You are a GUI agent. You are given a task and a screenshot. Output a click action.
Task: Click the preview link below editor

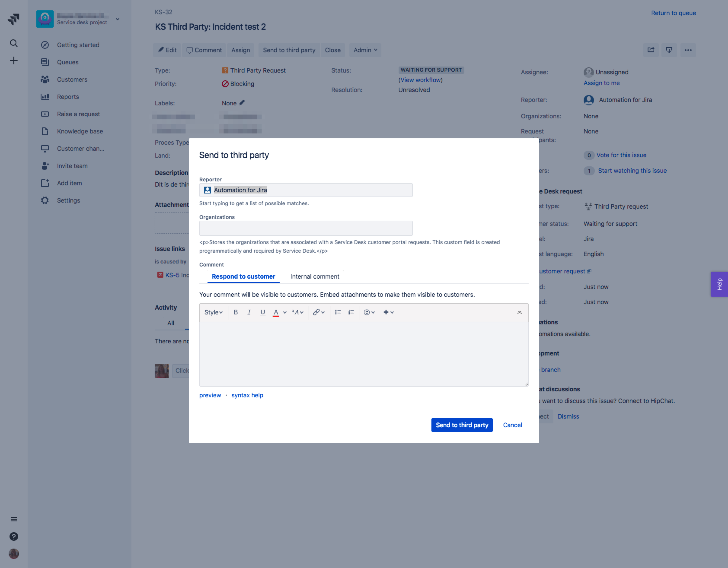coord(210,395)
